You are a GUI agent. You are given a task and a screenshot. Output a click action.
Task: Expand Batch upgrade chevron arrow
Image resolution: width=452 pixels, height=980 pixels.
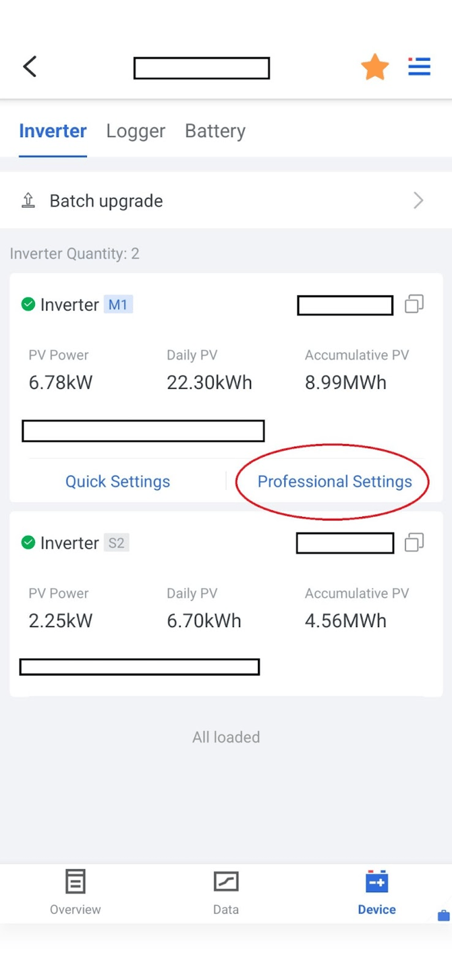(x=418, y=200)
